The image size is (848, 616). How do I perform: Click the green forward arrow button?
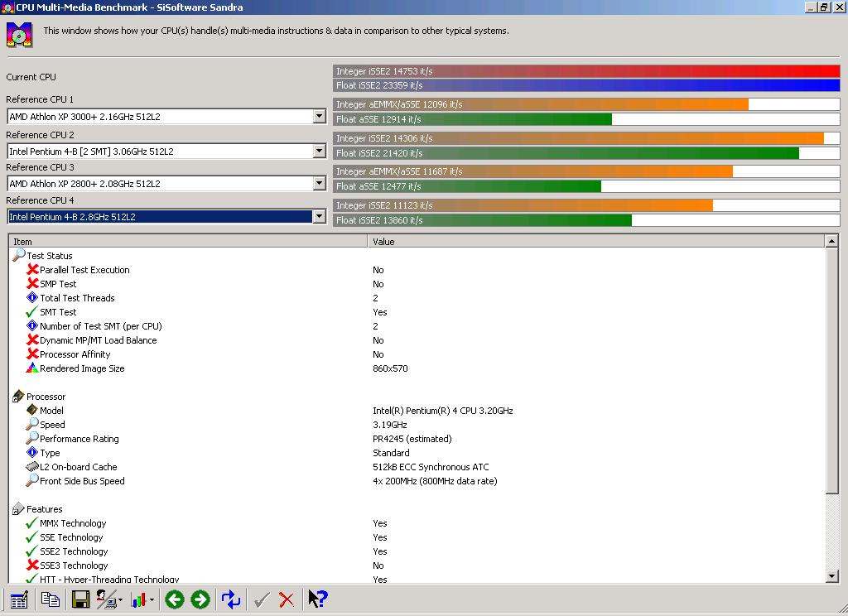200,599
